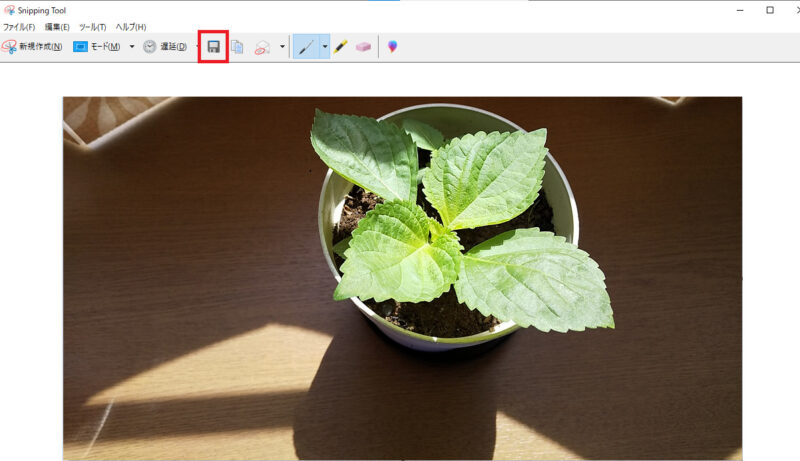
Task: Edit the snip with Paint 3D icon
Action: [x=392, y=47]
